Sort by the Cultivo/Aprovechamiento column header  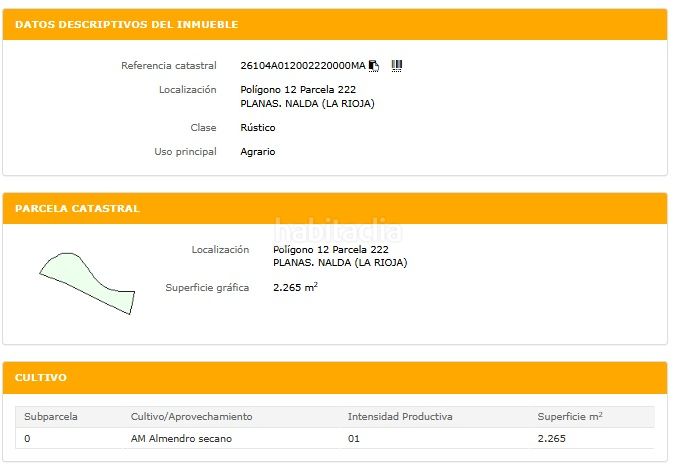click(192, 416)
